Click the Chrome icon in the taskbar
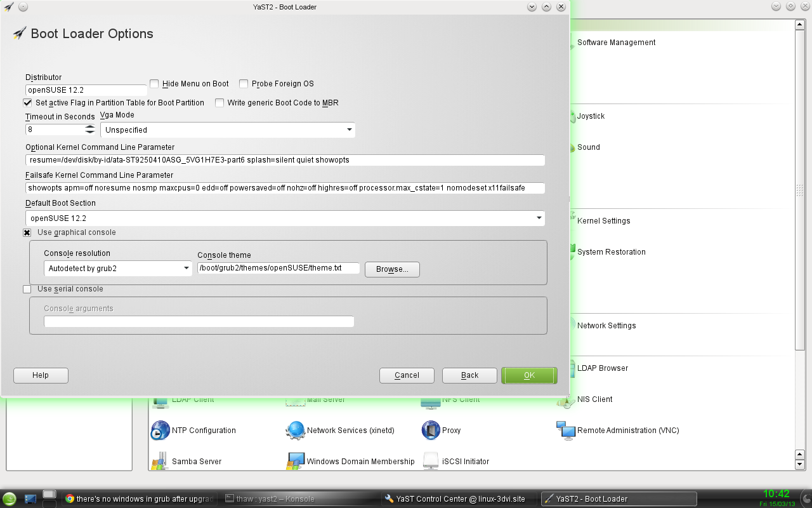The image size is (812, 508). tap(70, 499)
